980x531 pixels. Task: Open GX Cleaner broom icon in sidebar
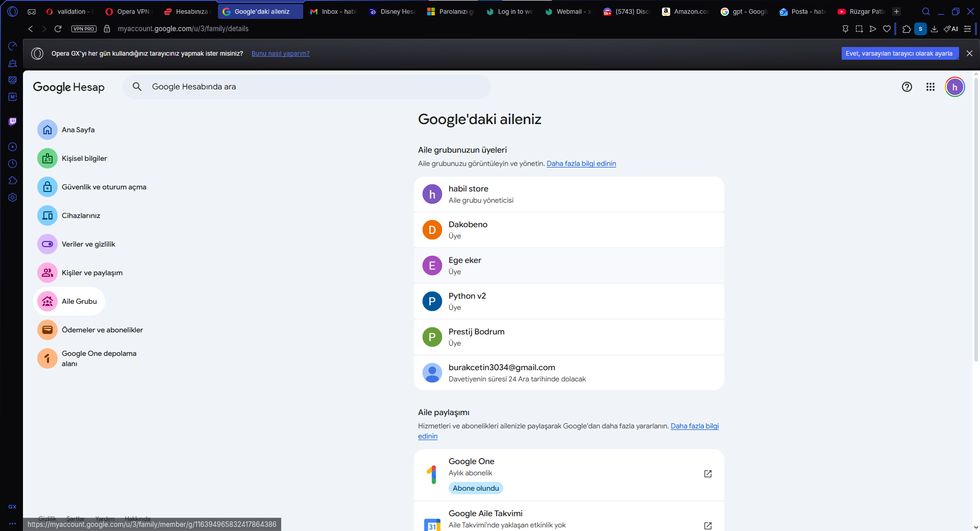[13, 63]
